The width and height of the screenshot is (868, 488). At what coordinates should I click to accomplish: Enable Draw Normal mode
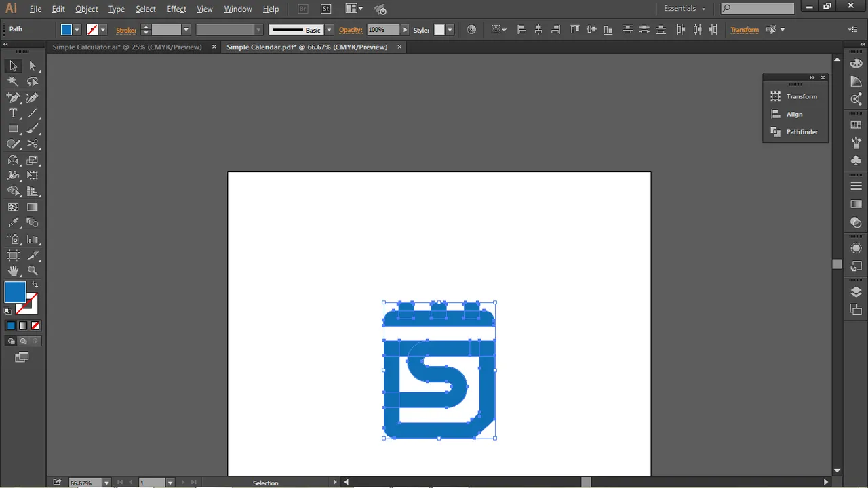click(x=11, y=341)
